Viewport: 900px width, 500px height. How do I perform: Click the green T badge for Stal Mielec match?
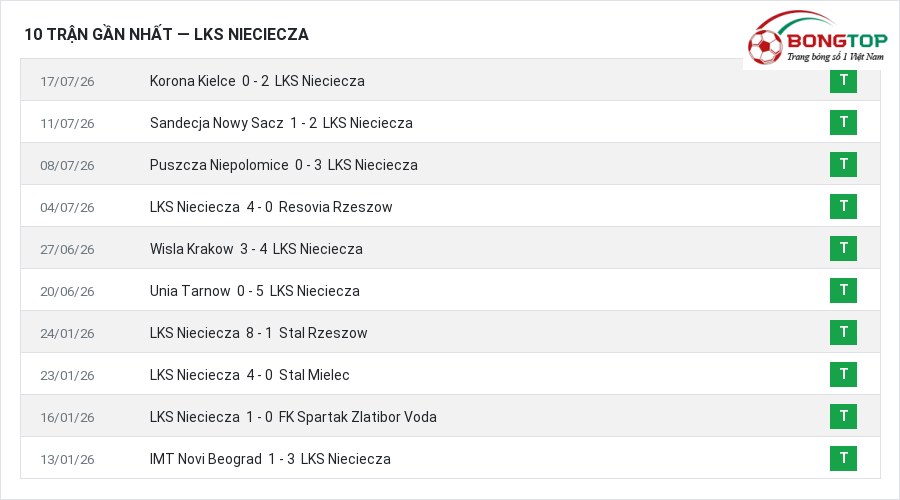[x=843, y=374]
